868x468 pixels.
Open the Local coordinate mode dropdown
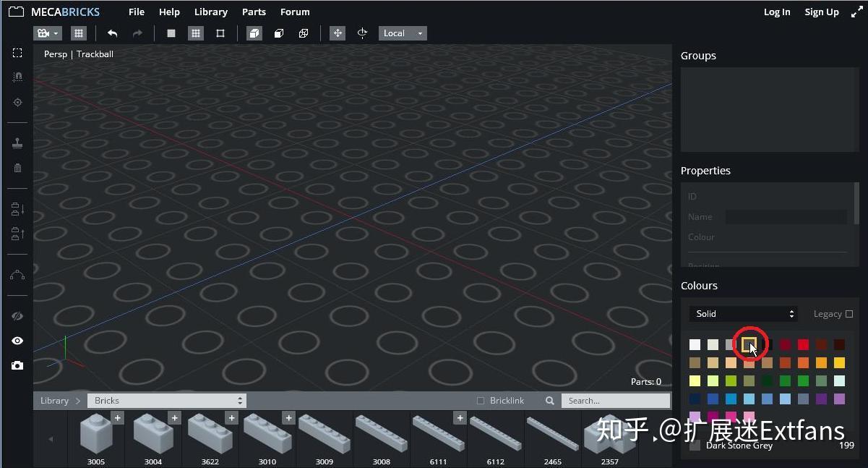click(402, 33)
